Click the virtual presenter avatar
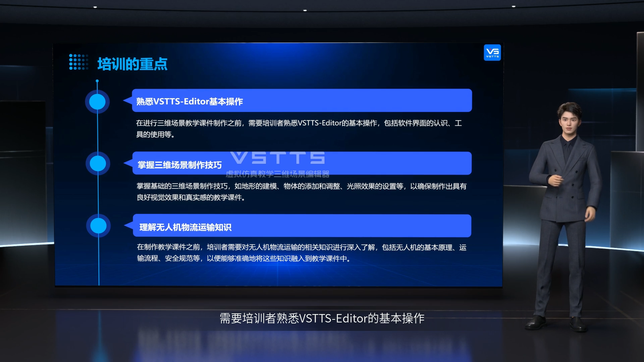The image size is (644, 362). [x=566, y=217]
